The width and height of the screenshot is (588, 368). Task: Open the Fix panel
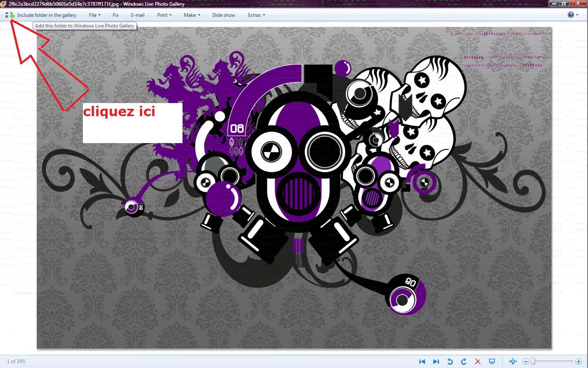point(116,15)
